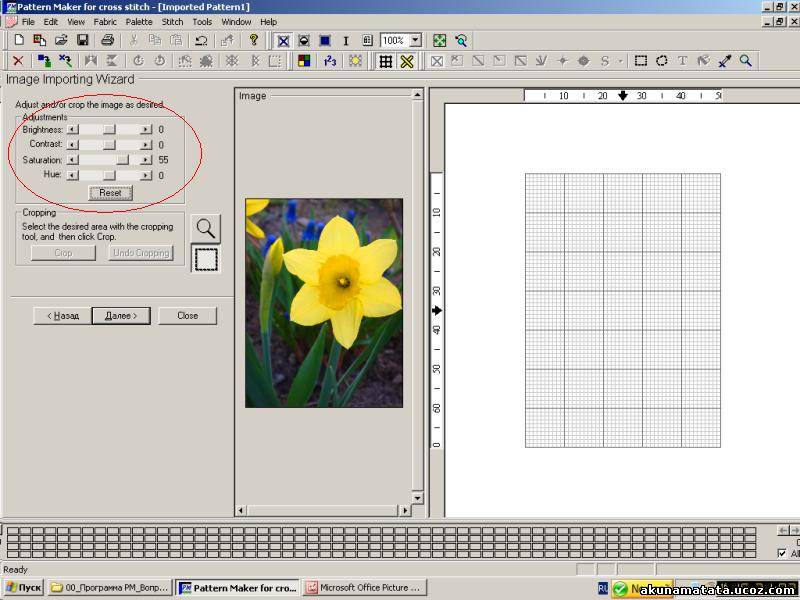Click the daffodil image preview
The width and height of the screenshot is (800, 600).
324,303
